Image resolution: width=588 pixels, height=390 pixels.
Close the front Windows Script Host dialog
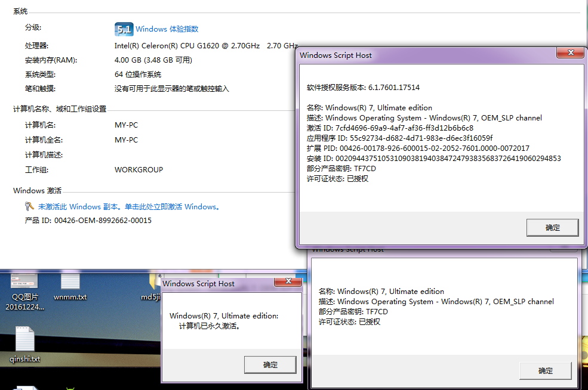(570, 52)
